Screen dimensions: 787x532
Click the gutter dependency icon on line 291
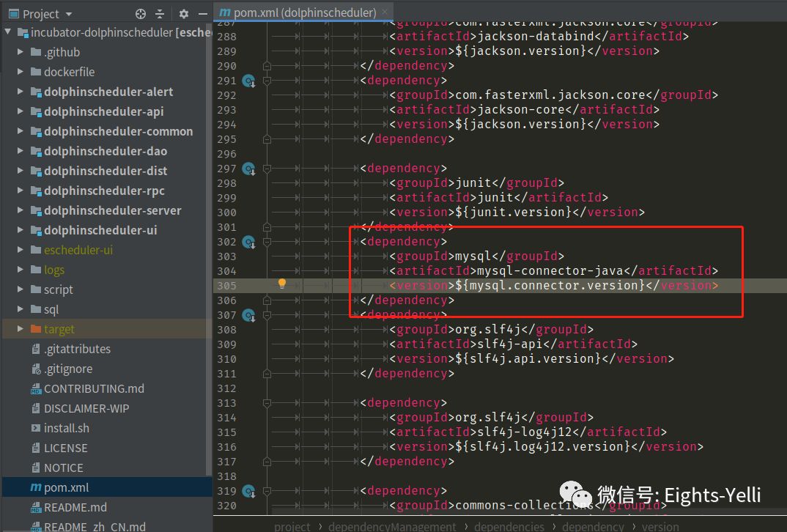[x=249, y=81]
